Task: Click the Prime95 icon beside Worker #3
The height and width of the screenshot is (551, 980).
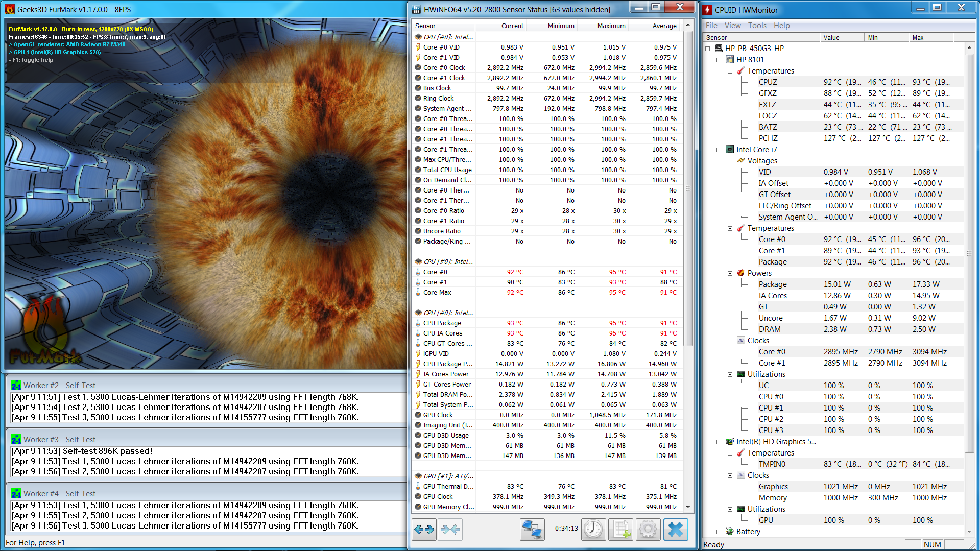Action: [x=16, y=439]
